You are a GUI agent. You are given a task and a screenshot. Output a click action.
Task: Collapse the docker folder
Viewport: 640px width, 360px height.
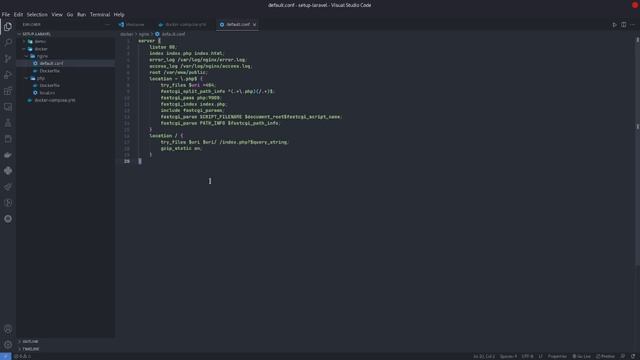pos(40,49)
